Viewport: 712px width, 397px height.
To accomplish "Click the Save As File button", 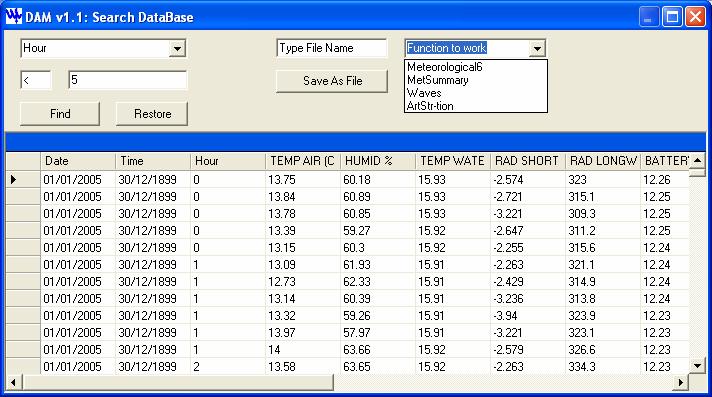I will click(332, 81).
